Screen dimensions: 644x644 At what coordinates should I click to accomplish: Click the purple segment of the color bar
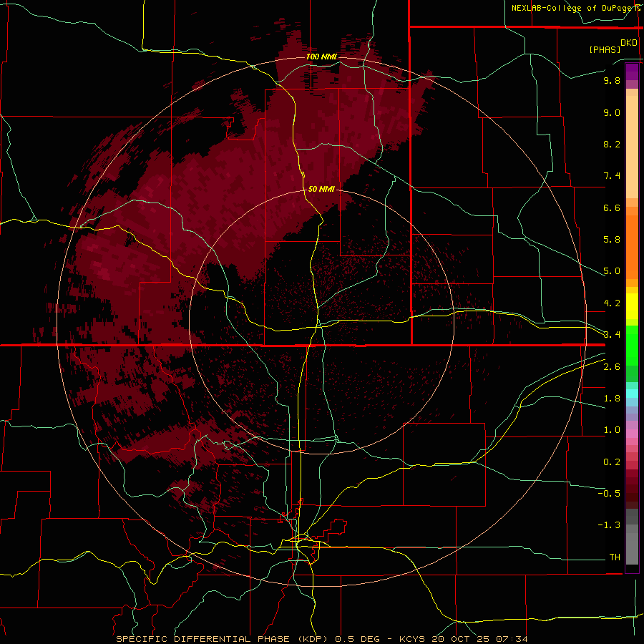632,72
